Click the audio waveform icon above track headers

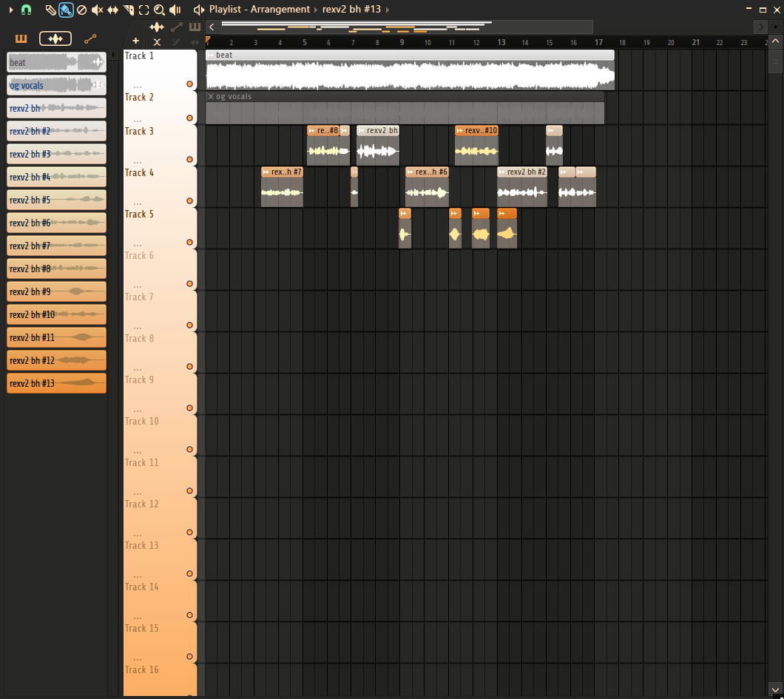click(157, 27)
